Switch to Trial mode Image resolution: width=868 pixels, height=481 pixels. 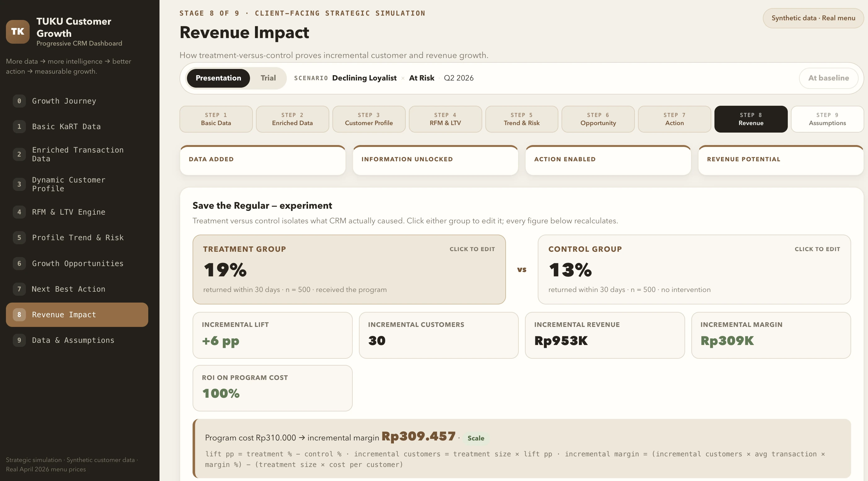(x=268, y=78)
